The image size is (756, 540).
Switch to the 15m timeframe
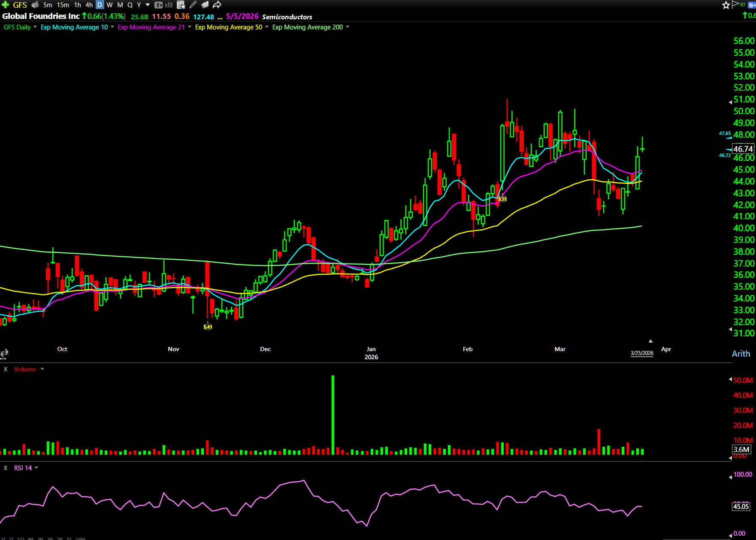point(63,5)
